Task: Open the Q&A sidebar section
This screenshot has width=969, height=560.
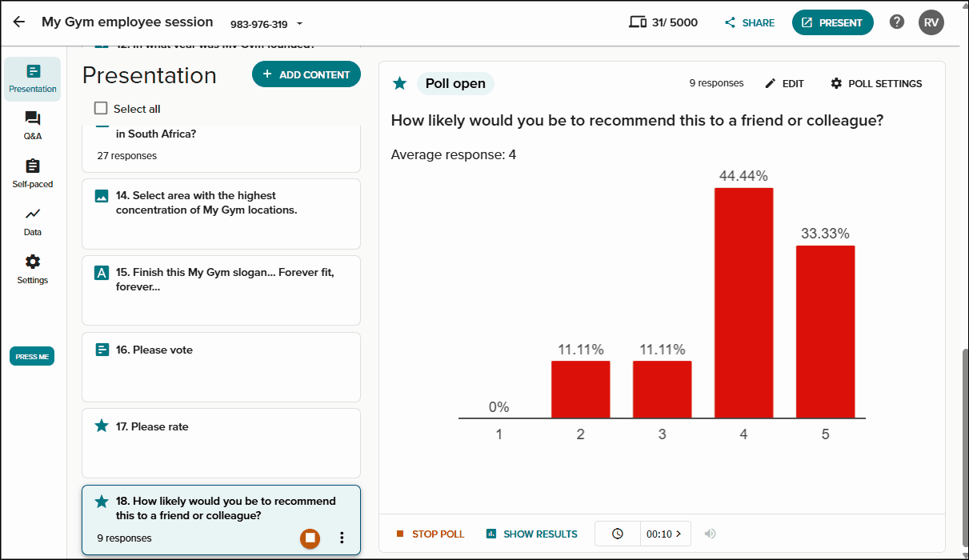Action: click(33, 126)
